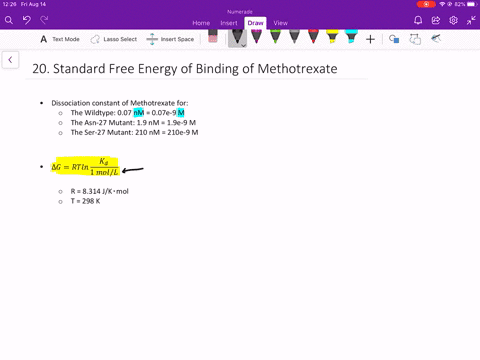Viewport: 480px width, 360px height.
Task: Open the ink to math tool
Action: click(x=436, y=39)
